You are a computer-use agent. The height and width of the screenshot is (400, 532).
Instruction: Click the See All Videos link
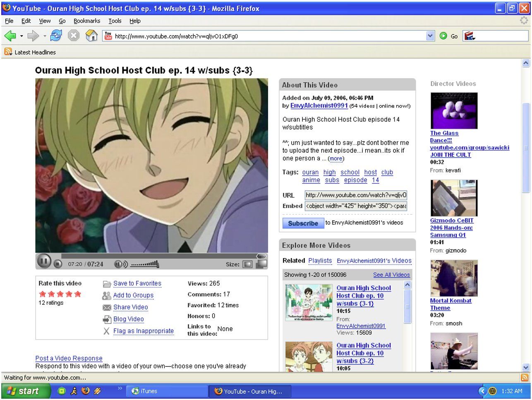(391, 275)
